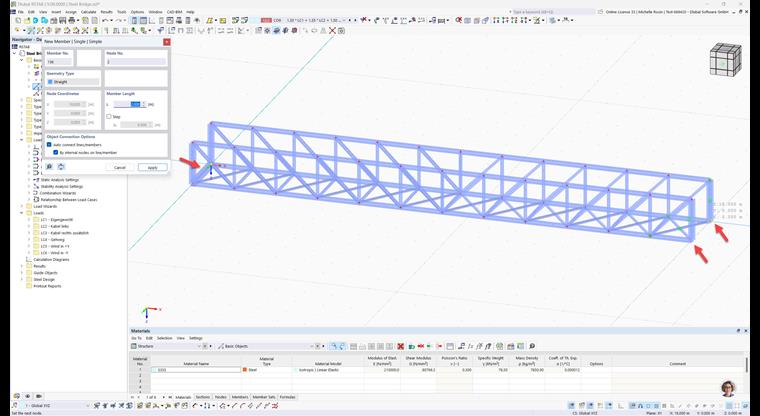
Task: Click the cloud block icon in main toolbar
Action: (x=45, y=20)
